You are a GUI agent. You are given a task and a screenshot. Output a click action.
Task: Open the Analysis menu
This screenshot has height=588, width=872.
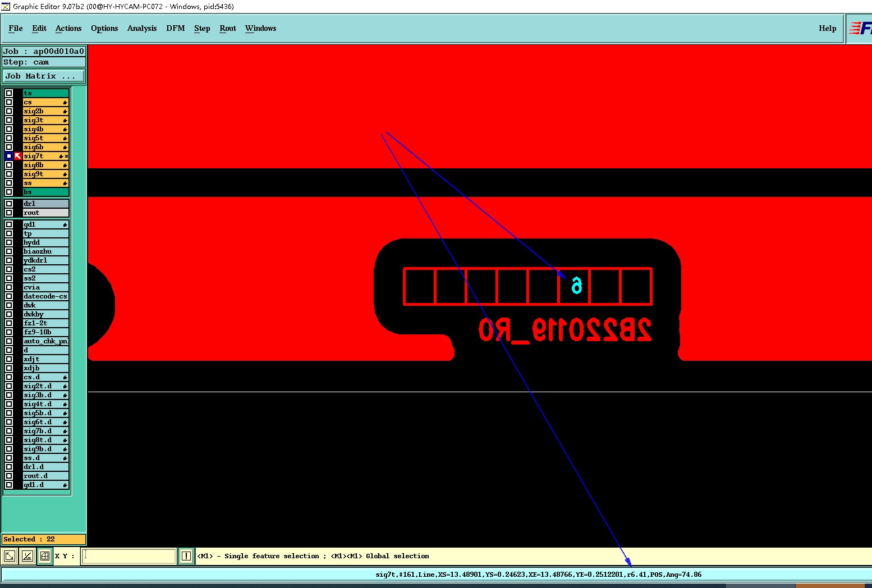tap(142, 28)
